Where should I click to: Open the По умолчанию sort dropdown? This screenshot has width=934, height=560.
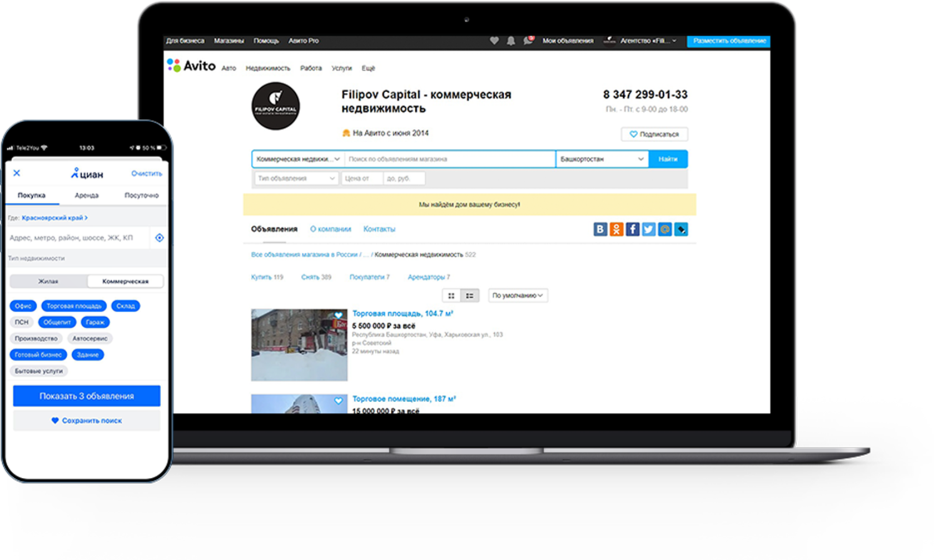click(518, 296)
